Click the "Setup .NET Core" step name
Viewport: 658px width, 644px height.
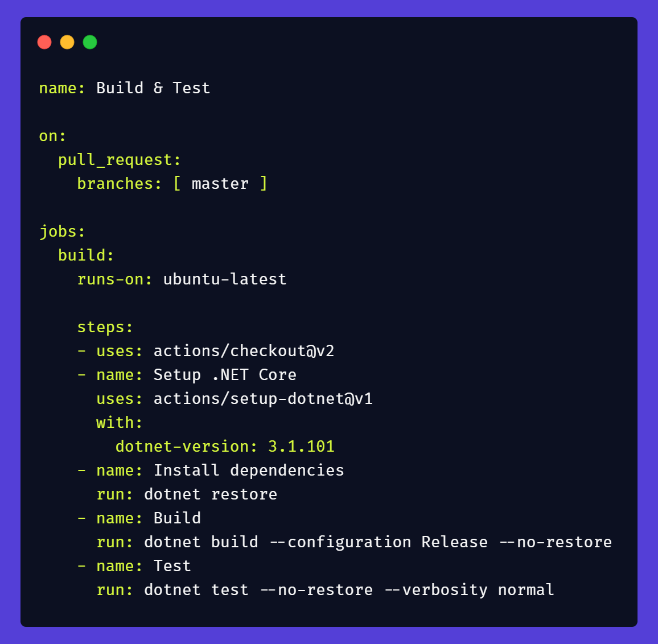pos(225,375)
